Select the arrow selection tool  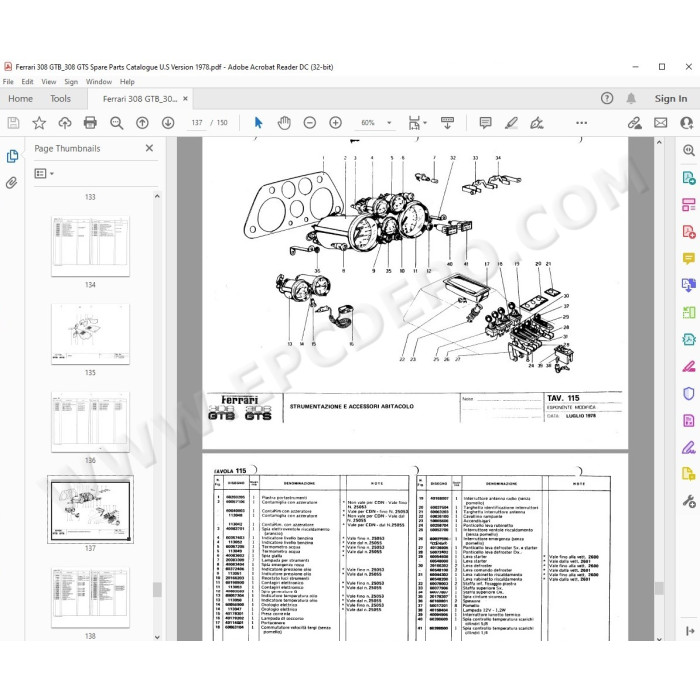pos(258,123)
